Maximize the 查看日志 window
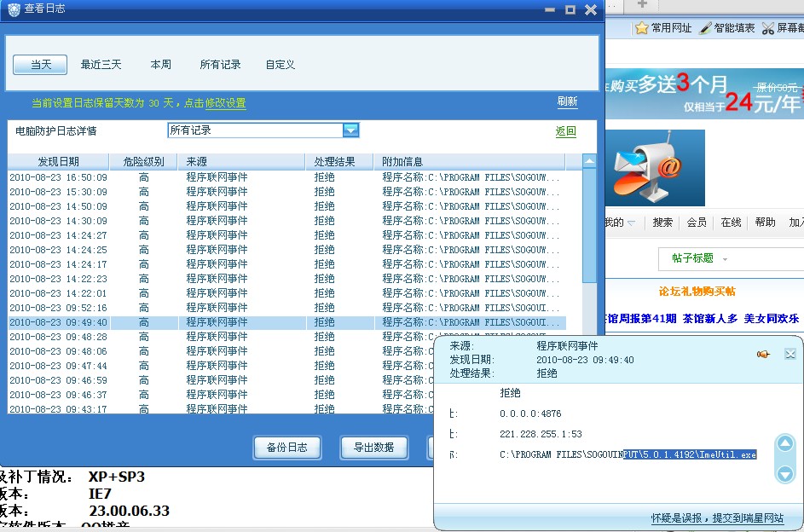Screen dimensions: 804x532 570,9
